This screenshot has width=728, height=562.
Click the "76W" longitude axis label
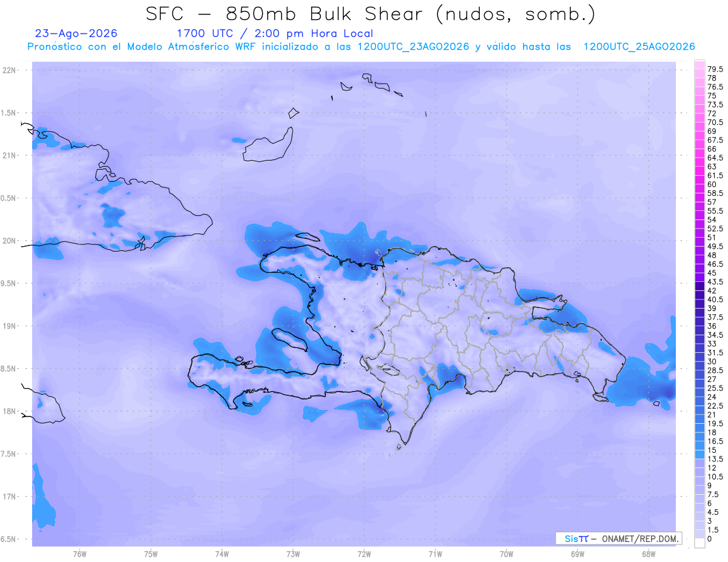point(79,554)
